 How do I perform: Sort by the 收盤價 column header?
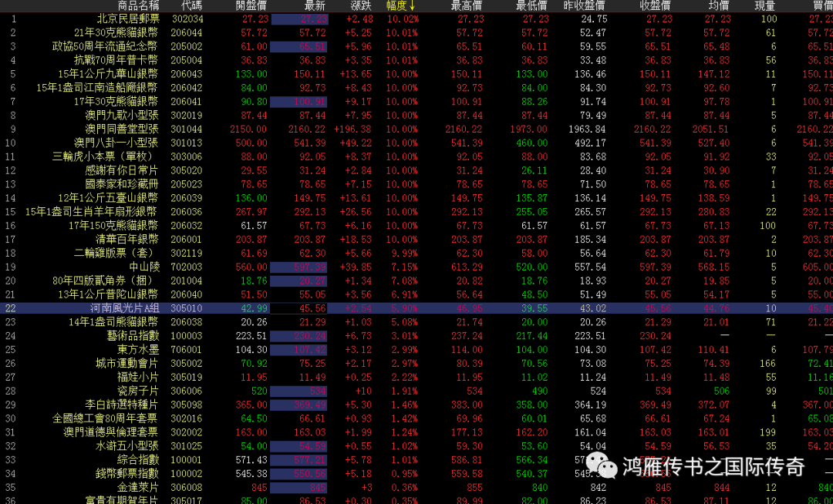coord(655,6)
